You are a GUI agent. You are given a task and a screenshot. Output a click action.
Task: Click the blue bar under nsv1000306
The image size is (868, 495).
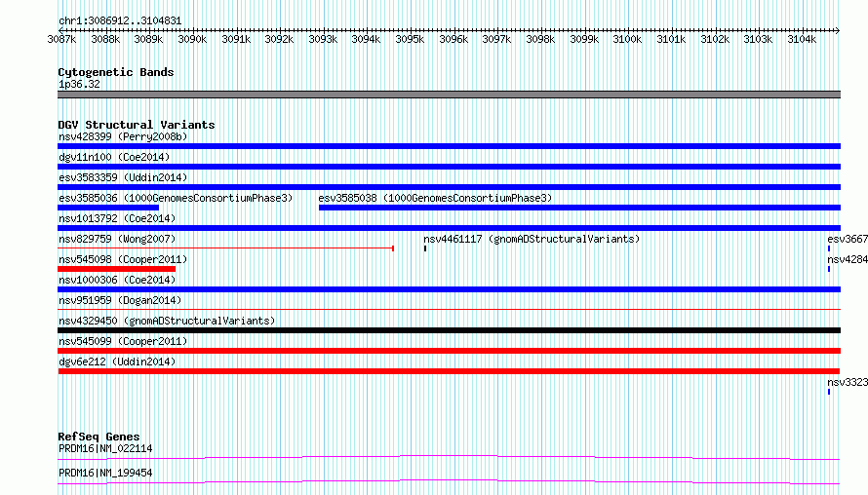[x=449, y=289]
